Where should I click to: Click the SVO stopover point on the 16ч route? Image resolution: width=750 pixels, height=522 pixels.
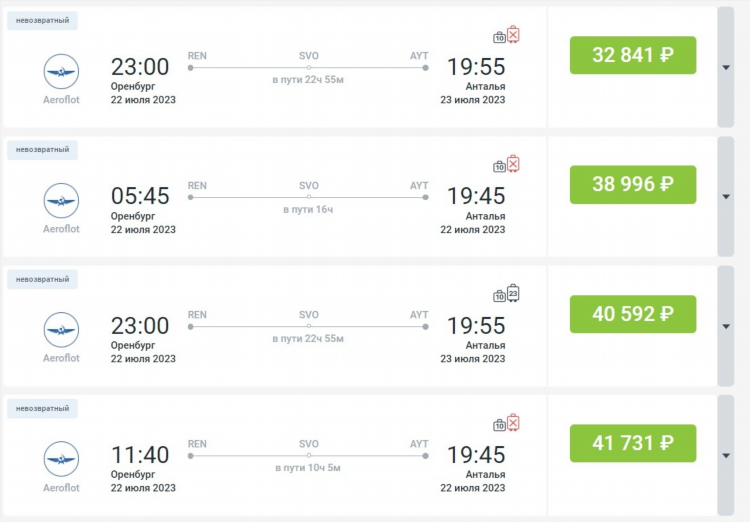point(309,197)
